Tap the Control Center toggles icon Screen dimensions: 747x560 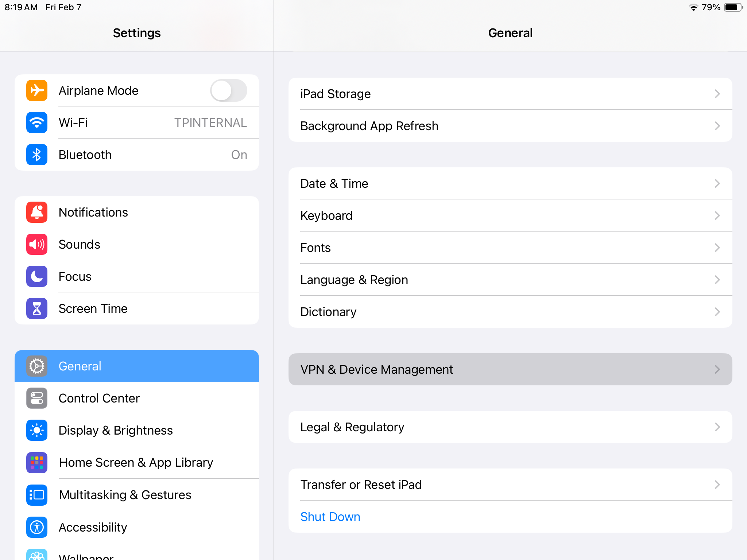click(x=37, y=398)
